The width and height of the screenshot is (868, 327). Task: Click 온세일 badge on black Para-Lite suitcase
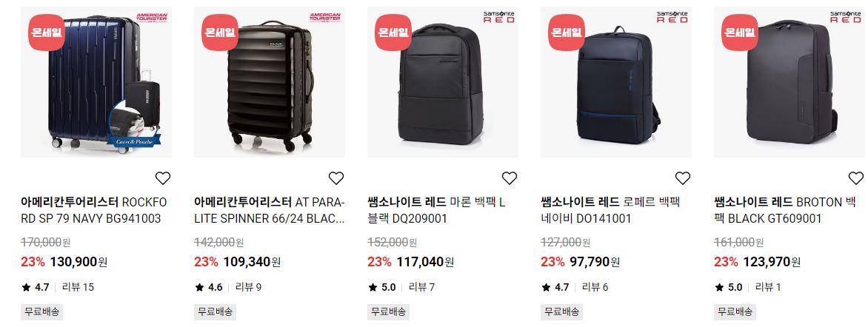click(x=220, y=32)
